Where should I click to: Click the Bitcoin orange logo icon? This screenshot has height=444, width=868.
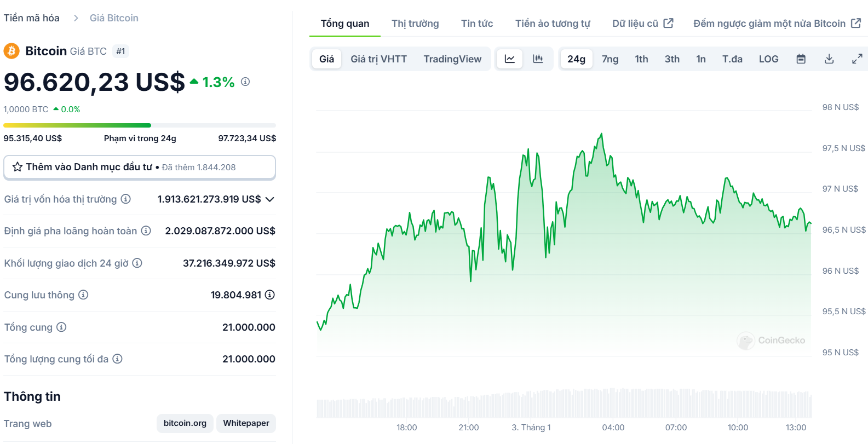[x=12, y=51]
